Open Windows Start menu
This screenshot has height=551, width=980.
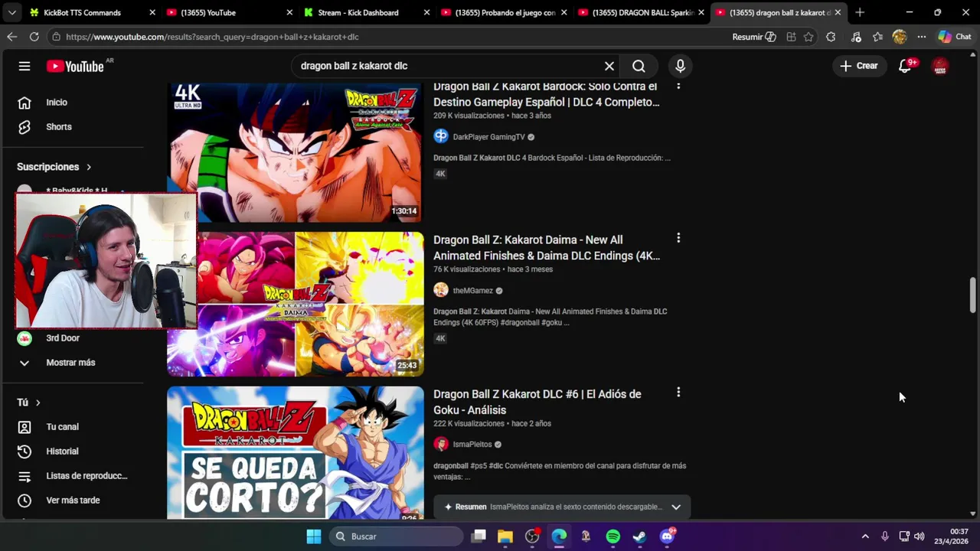click(x=314, y=536)
